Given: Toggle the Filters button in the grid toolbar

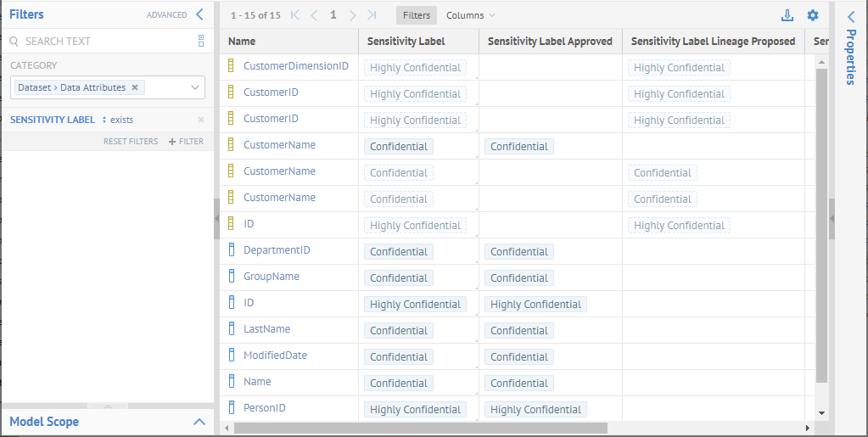Looking at the screenshot, I should pos(416,15).
